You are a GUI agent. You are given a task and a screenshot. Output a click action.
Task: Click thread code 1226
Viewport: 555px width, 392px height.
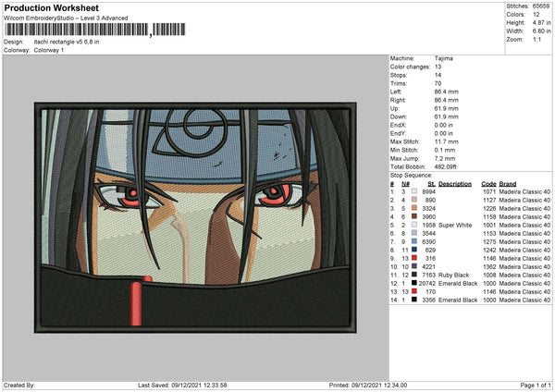click(x=489, y=208)
